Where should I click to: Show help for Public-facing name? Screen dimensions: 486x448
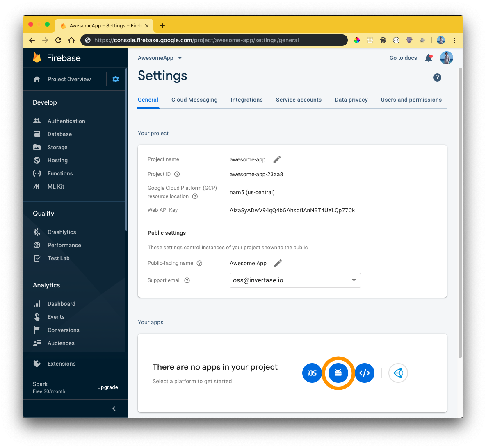(x=200, y=263)
